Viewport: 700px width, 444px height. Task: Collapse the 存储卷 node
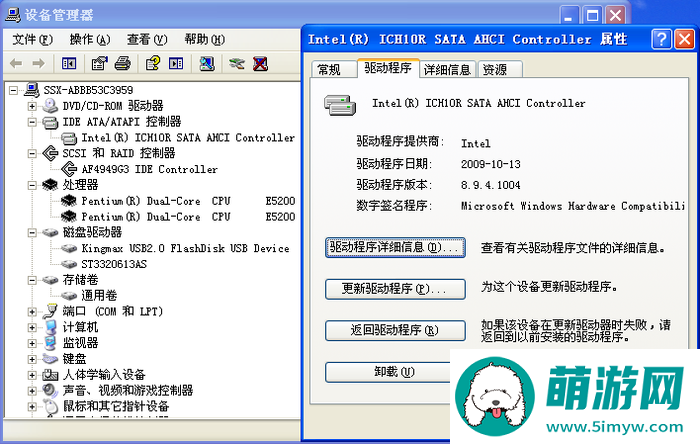click(x=32, y=280)
